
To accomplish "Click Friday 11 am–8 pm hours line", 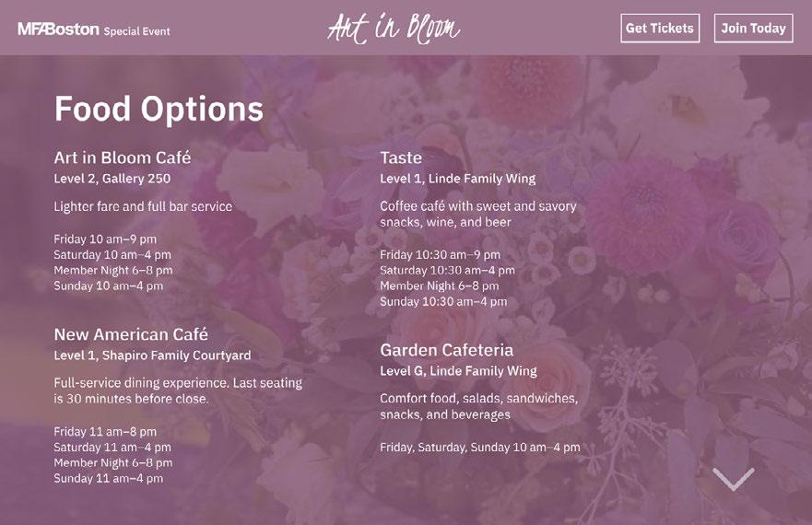I will click(x=105, y=431).
